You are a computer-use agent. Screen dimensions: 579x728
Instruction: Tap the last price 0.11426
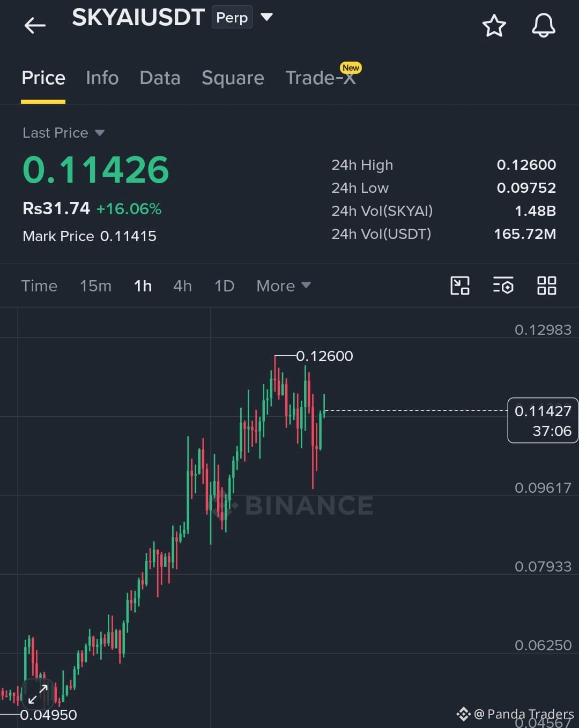click(95, 170)
